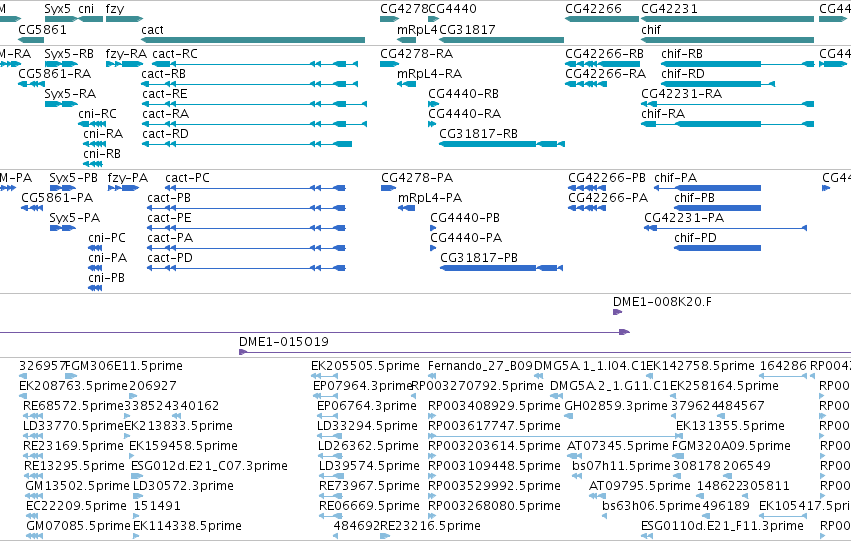Select EST ESG012d.E21_C07.3prime
The width and height of the screenshot is (851, 541).
[135, 476]
